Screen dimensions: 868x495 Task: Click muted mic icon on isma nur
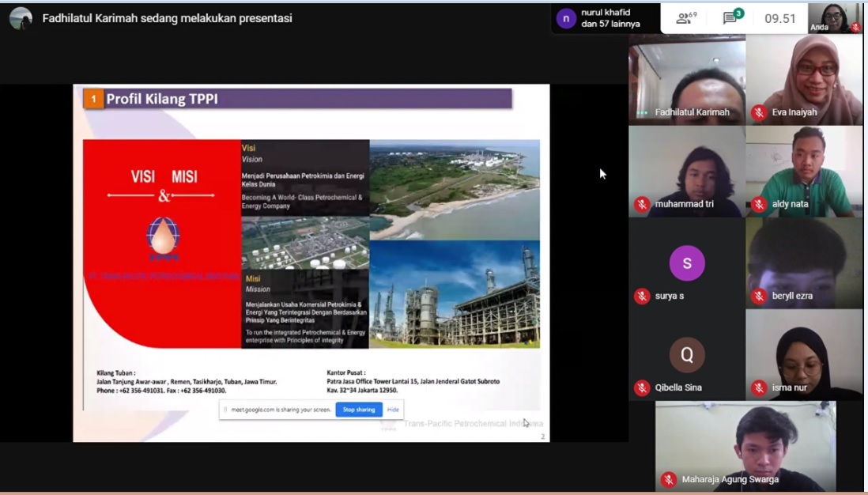[x=759, y=387]
